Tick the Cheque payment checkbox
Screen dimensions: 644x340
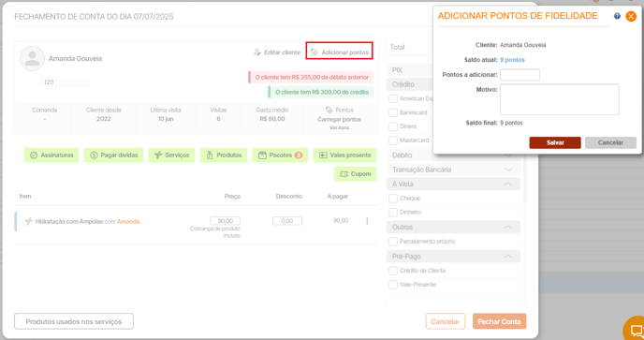click(393, 199)
